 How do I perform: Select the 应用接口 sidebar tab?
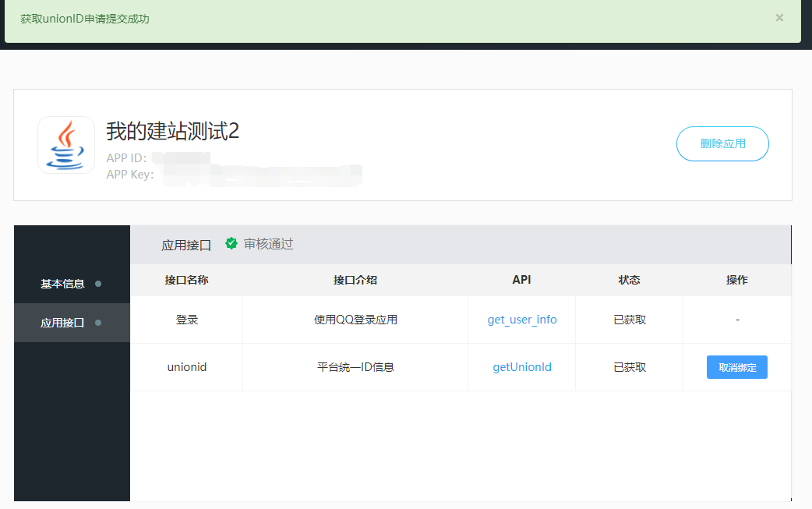(63, 323)
